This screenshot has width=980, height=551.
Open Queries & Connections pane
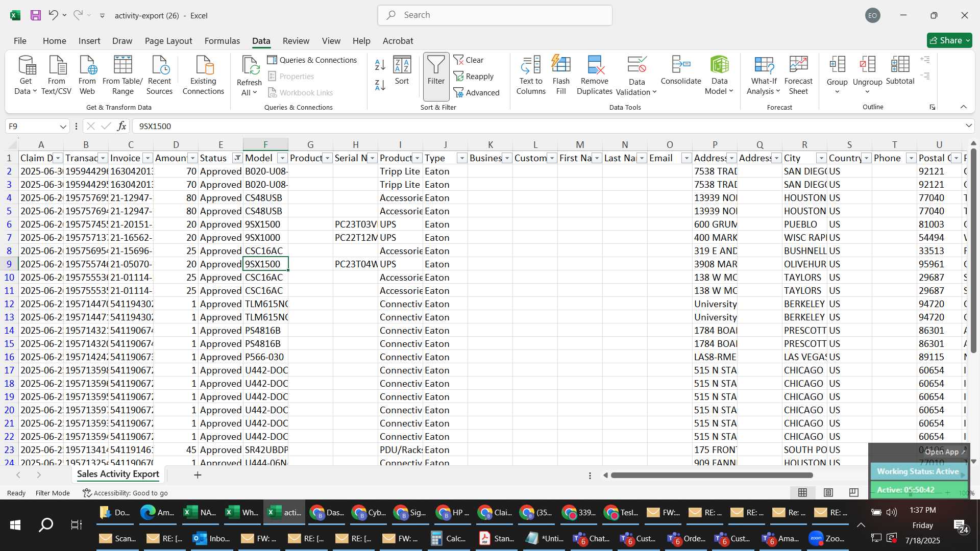tap(312, 60)
